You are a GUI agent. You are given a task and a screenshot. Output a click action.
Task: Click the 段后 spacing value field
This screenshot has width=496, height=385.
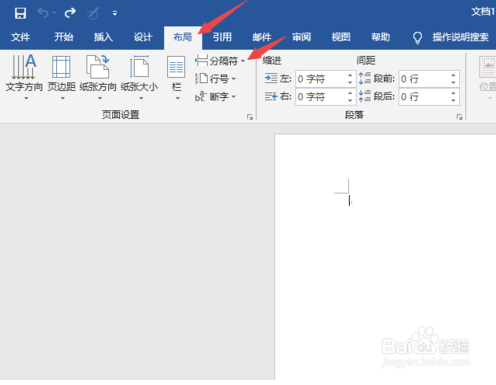click(423, 97)
